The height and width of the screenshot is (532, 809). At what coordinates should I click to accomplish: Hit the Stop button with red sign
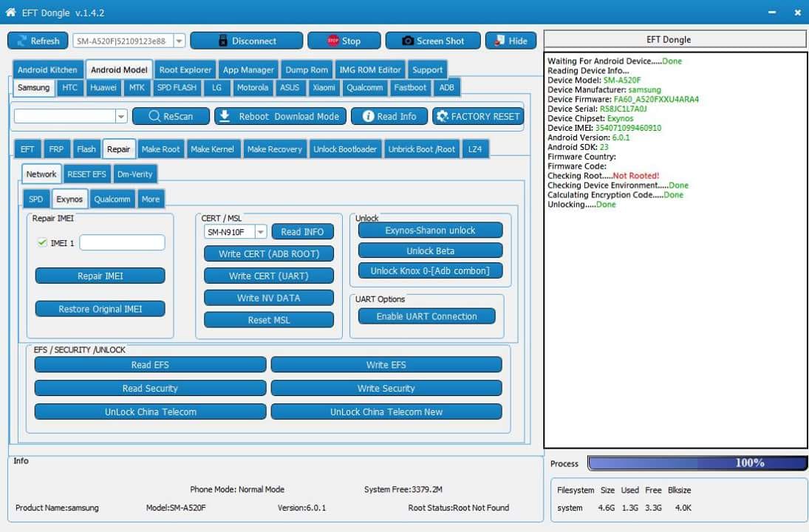click(x=344, y=41)
